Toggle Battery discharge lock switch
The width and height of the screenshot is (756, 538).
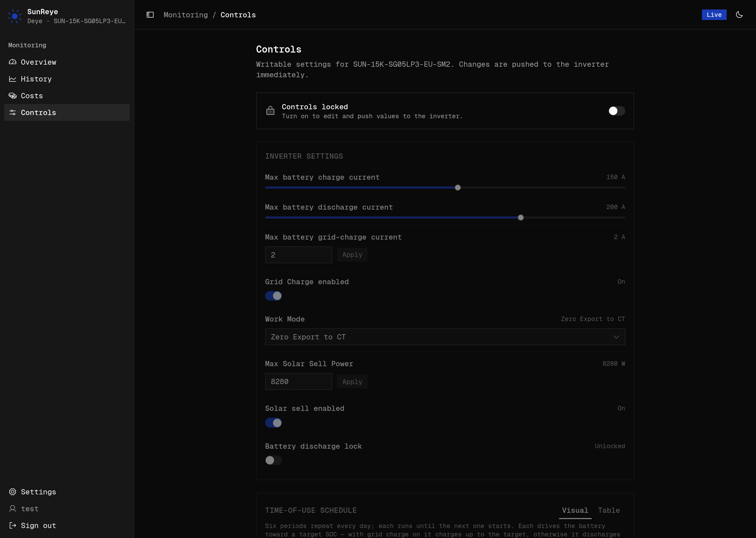[274, 460]
